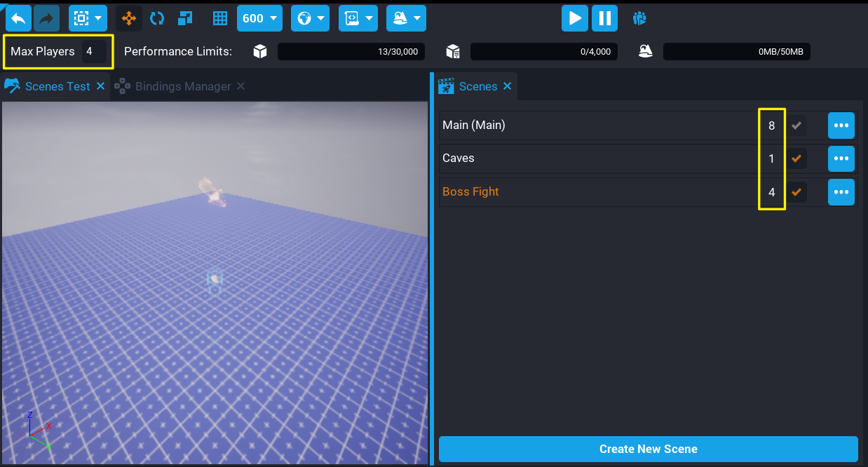Click the Max Players input field
The height and width of the screenshot is (467, 868).
click(x=94, y=51)
